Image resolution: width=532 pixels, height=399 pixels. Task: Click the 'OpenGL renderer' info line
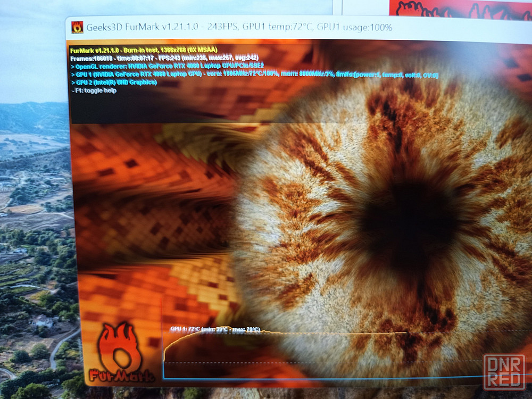167,66
